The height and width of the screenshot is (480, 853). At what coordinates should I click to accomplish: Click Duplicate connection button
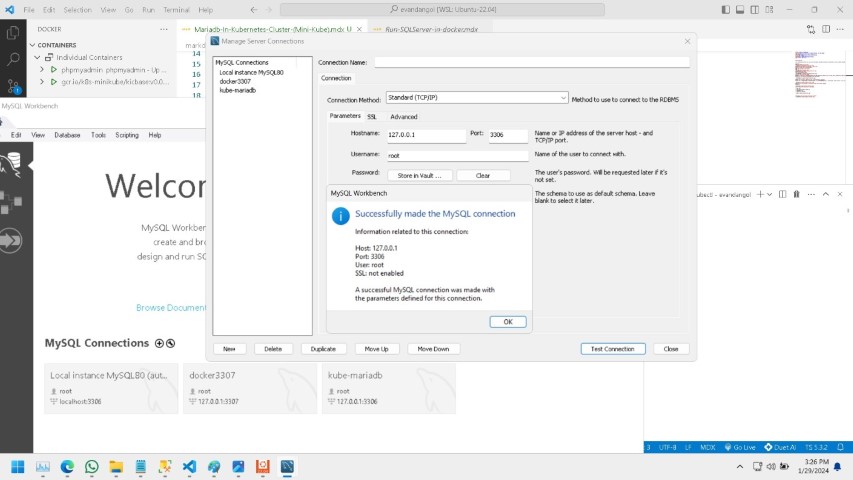point(323,349)
